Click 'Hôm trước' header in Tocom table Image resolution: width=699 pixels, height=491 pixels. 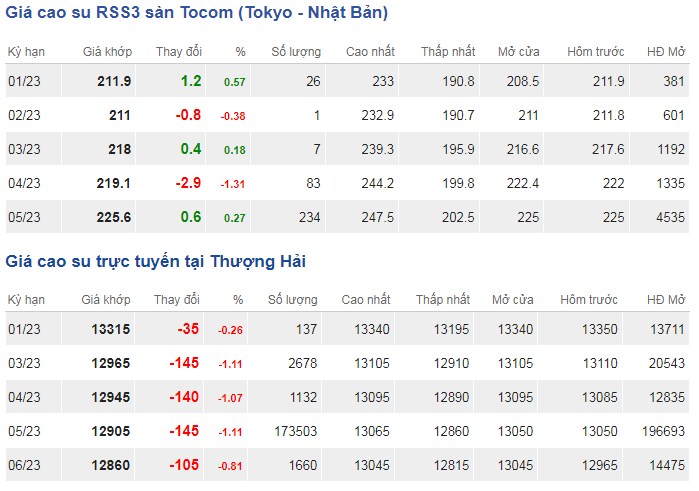(596, 51)
